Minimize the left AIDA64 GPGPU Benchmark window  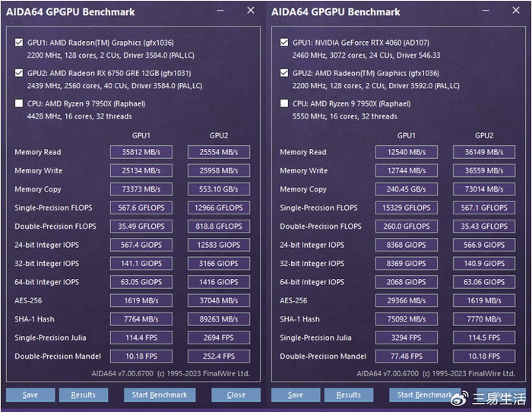[220, 11]
